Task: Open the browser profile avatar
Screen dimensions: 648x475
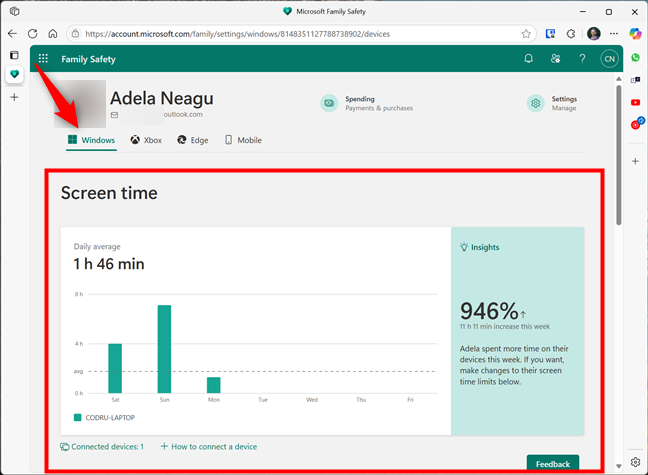Action: click(593, 34)
